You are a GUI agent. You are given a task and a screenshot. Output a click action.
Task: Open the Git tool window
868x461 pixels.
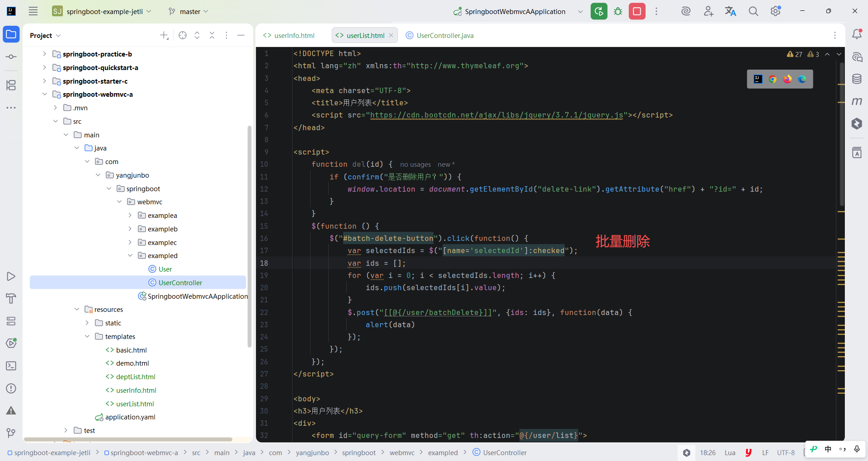point(11,433)
